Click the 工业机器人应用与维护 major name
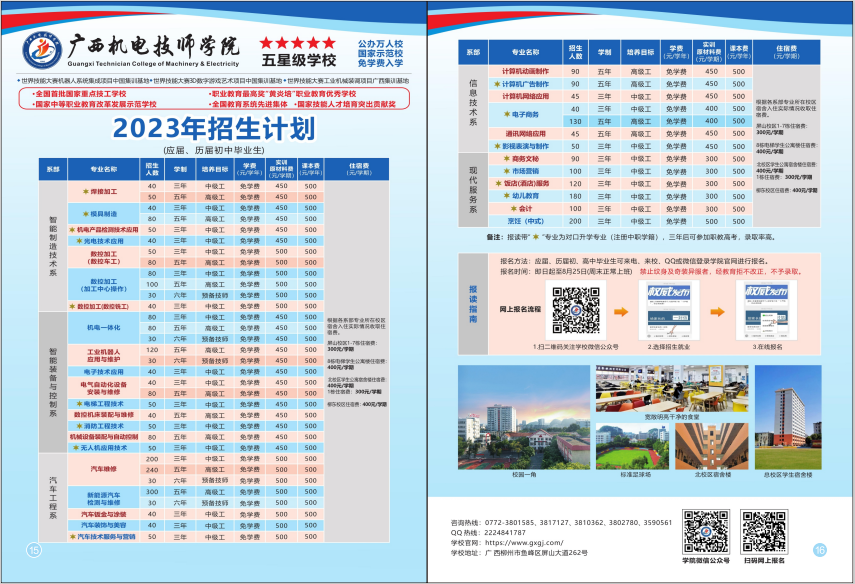 pyautogui.click(x=104, y=356)
